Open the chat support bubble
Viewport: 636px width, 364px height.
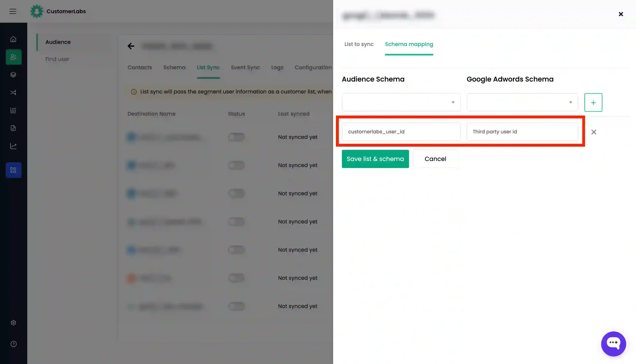(x=613, y=344)
